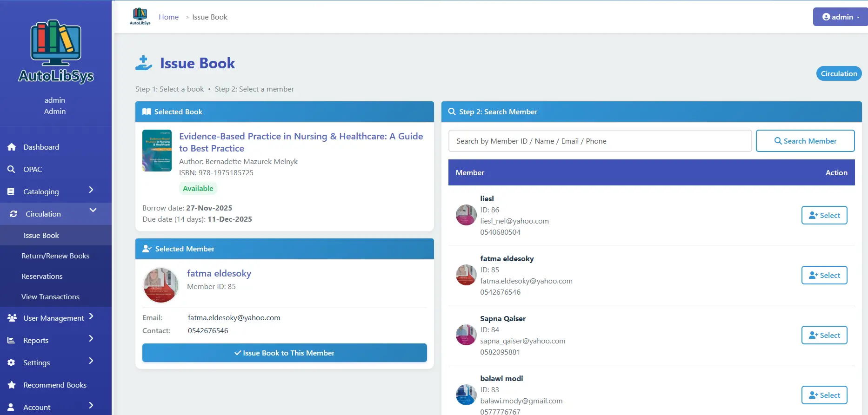868x415 pixels.
Task: Click the Settings gear icon in sidebar
Action: 12,362
